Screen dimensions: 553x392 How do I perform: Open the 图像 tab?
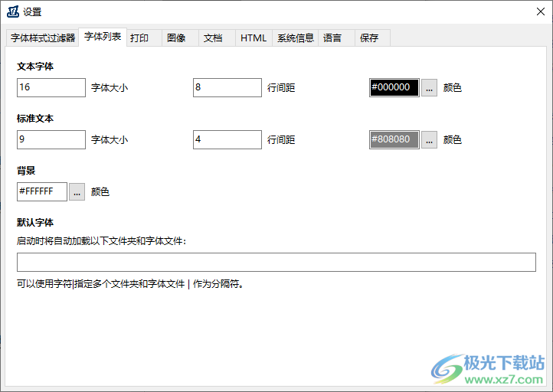(x=181, y=38)
